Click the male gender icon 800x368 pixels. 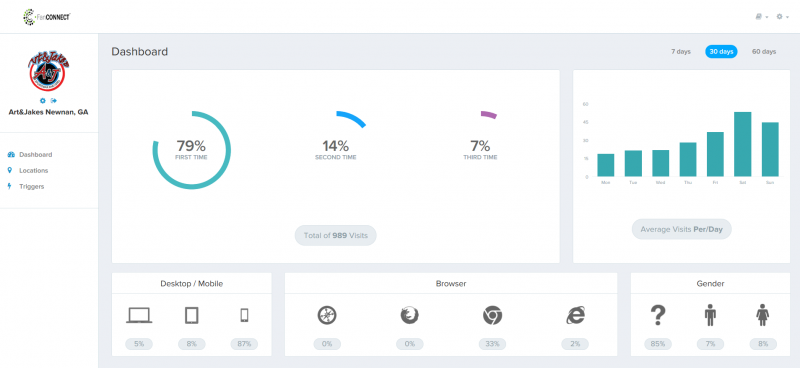tap(710, 316)
